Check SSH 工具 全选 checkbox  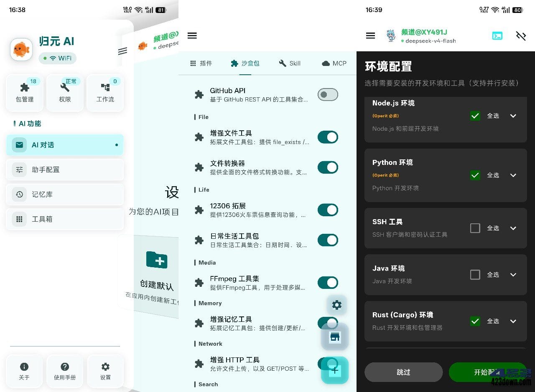click(475, 228)
